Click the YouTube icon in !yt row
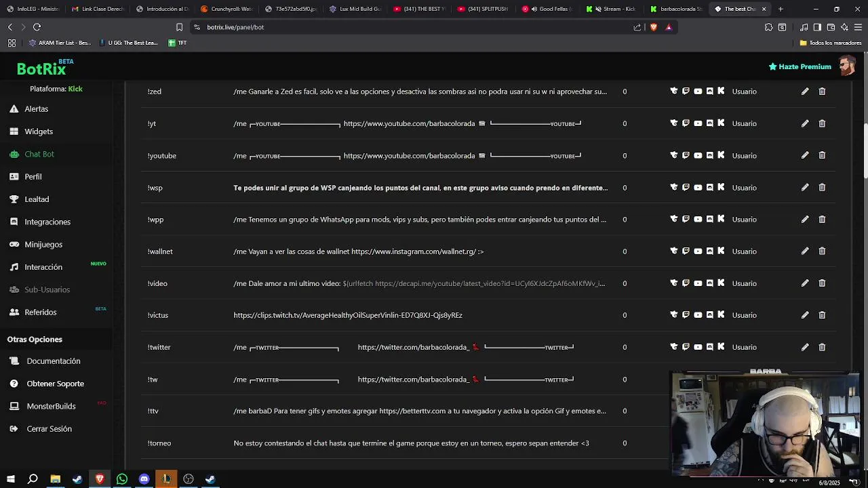Viewport: 868px width, 488px height. coord(698,123)
